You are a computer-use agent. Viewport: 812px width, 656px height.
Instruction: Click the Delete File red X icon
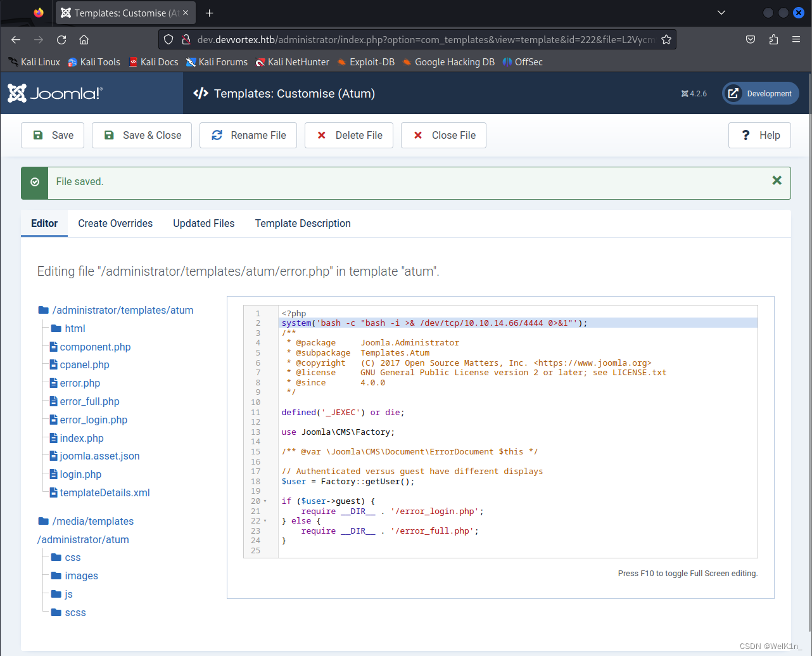(322, 135)
